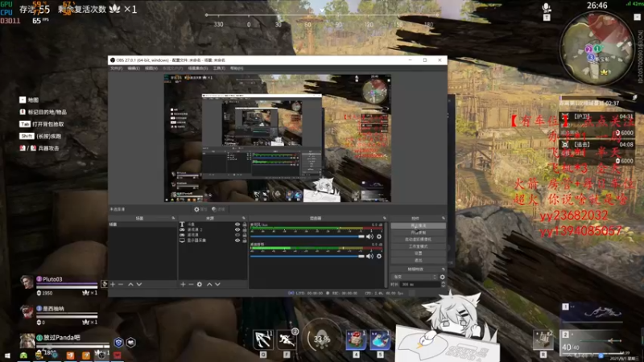Viewport: 644px width, 362px height.
Task: Open 场景集合(S) menu in OBS
Action: pos(198,68)
